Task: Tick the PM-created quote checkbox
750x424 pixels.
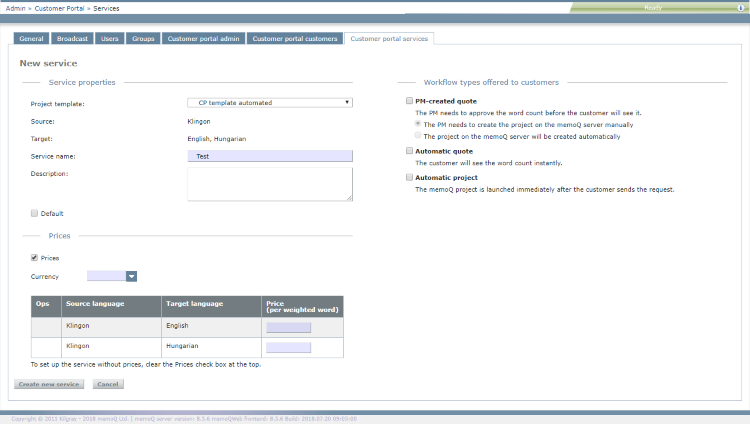Action: (409, 101)
